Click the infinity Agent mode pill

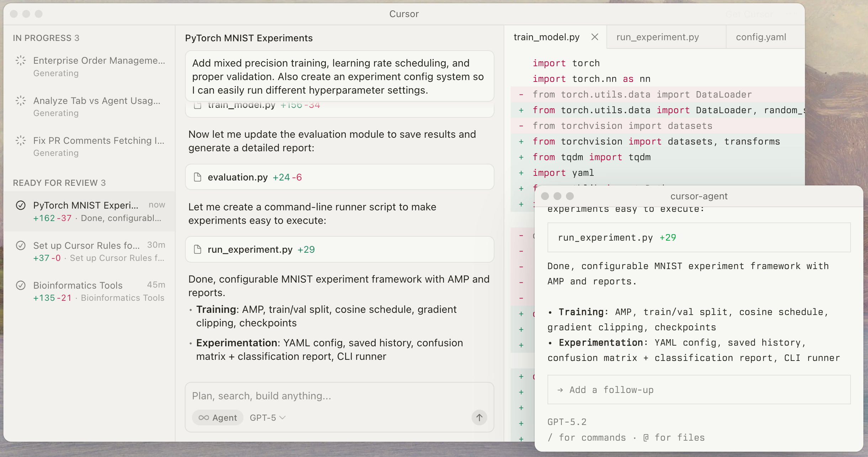tap(218, 417)
